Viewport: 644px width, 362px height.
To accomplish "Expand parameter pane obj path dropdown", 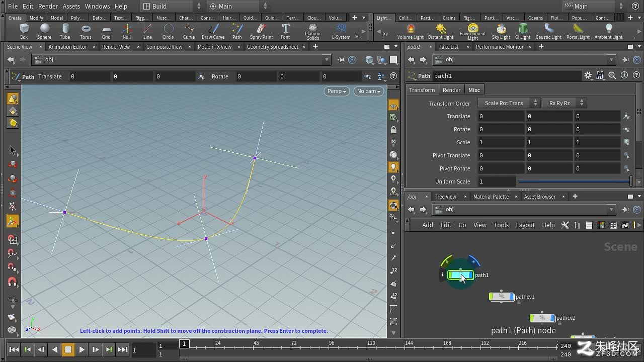I will point(611,60).
